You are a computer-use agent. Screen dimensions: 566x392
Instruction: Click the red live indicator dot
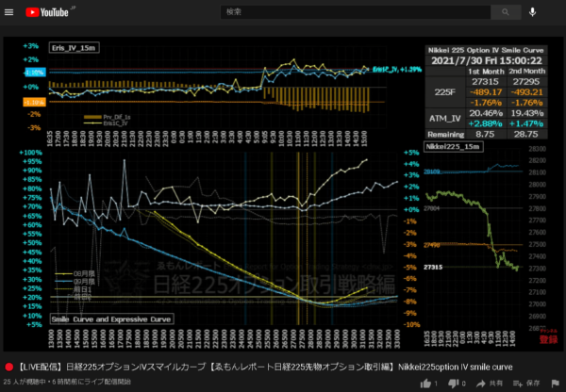[9, 367]
